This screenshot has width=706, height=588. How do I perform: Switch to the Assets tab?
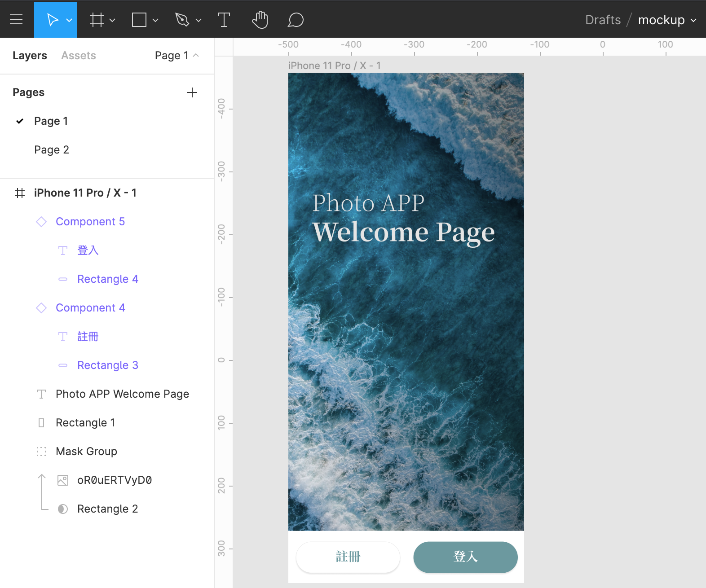79,56
